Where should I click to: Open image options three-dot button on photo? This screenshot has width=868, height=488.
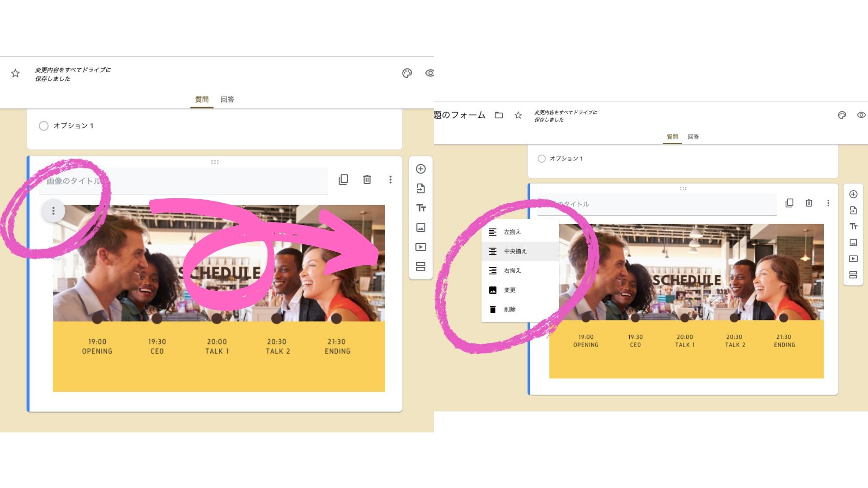pos(53,211)
